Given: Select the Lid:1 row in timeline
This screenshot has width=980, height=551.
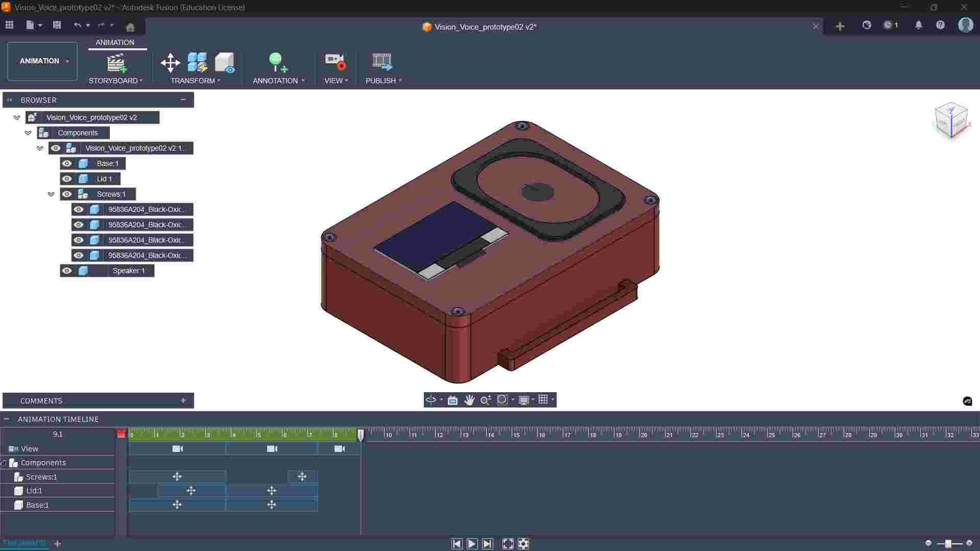Looking at the screenshot, I should (x=58, y=491).
